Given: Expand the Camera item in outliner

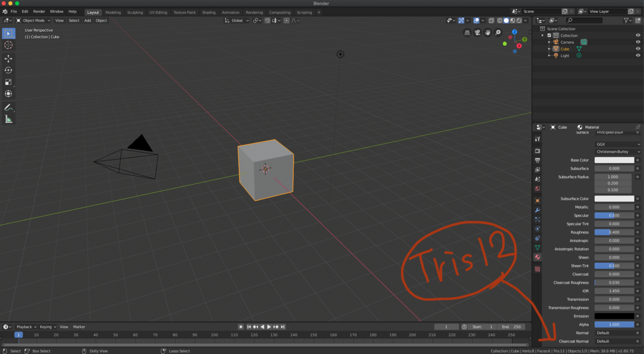Looking at the screenshot, I should coord(549,42).
